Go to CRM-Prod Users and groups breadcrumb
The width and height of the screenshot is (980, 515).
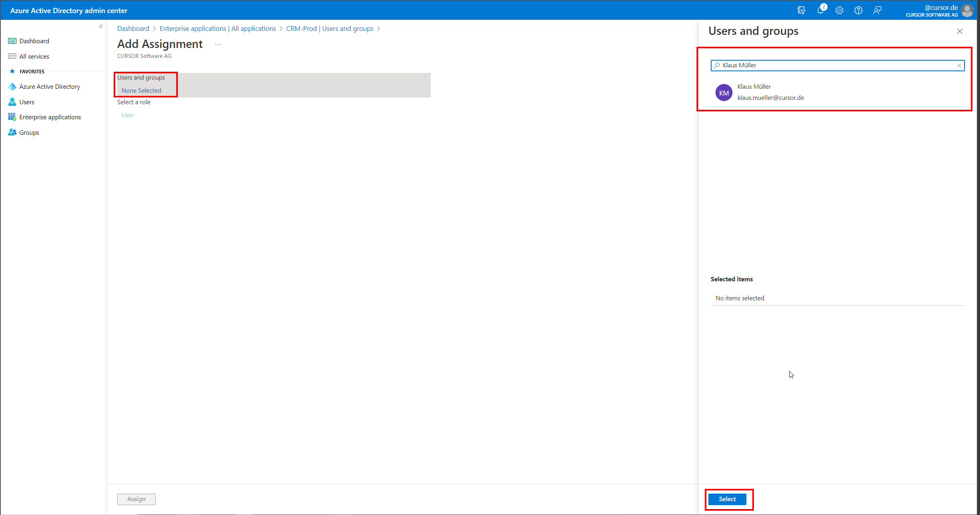[x=330, y=28]
